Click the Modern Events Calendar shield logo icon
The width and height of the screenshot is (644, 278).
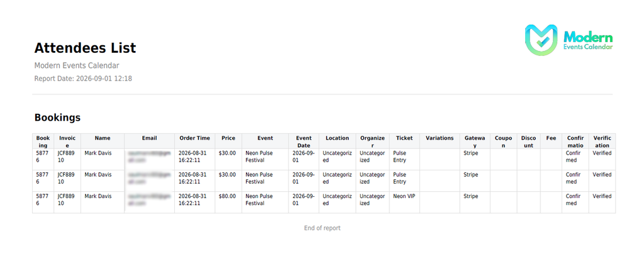tap(541, 40)
